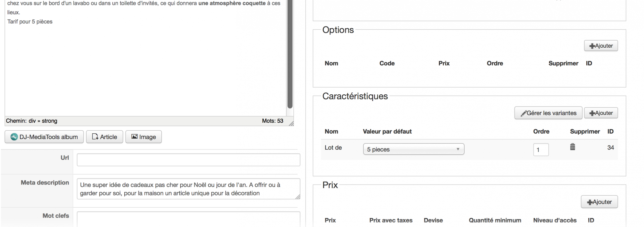Focus the Url input field
Image resolution: width=644 pixels, height=227 pixels.
(188, 160)
